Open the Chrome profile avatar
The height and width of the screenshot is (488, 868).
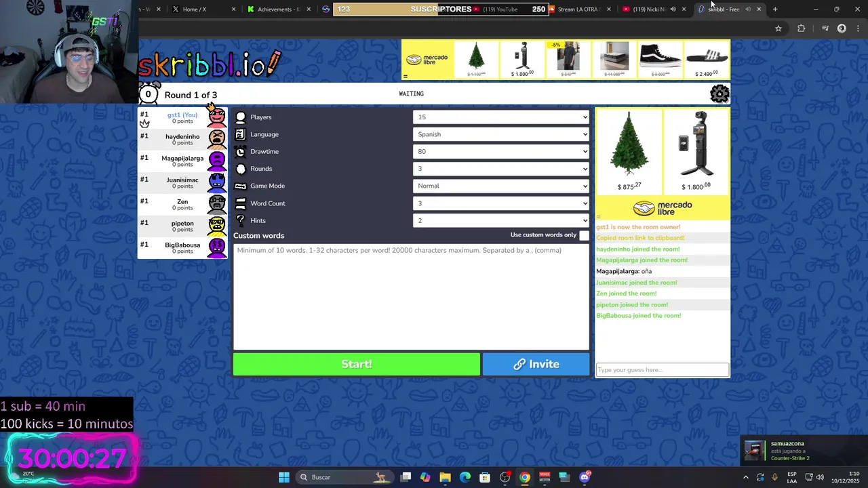coord(842,28)
